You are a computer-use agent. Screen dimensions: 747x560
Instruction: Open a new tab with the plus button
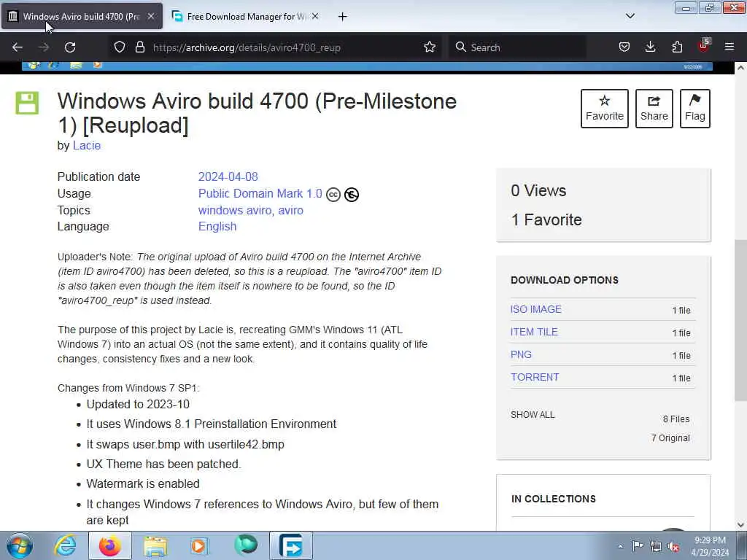click(342, 17)
